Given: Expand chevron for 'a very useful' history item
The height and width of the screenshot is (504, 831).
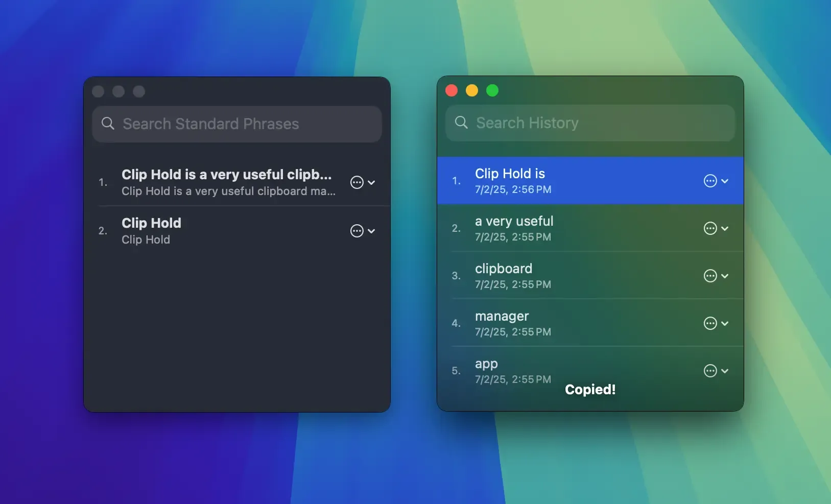Looking at the screenshot, I should click(725, 228).
